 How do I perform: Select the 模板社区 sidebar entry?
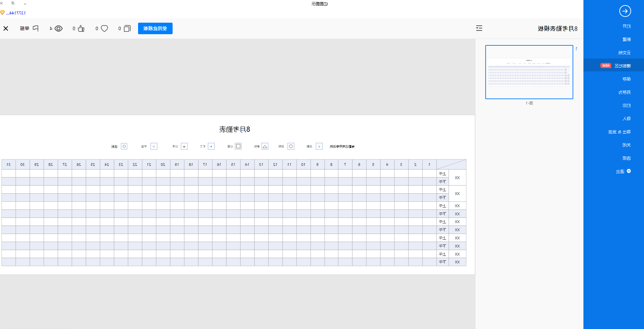click(x=614, y=66)
